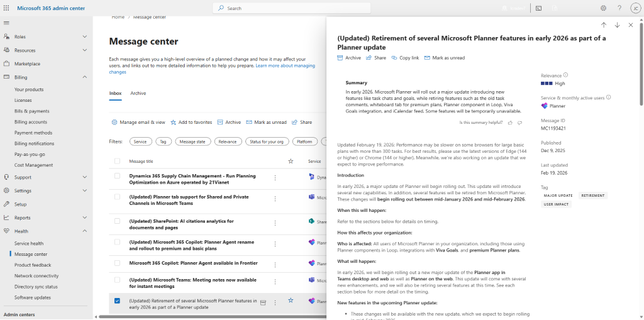Open Service health in navigation
Viewport: 644px width, 320px height.
point(29,243)
